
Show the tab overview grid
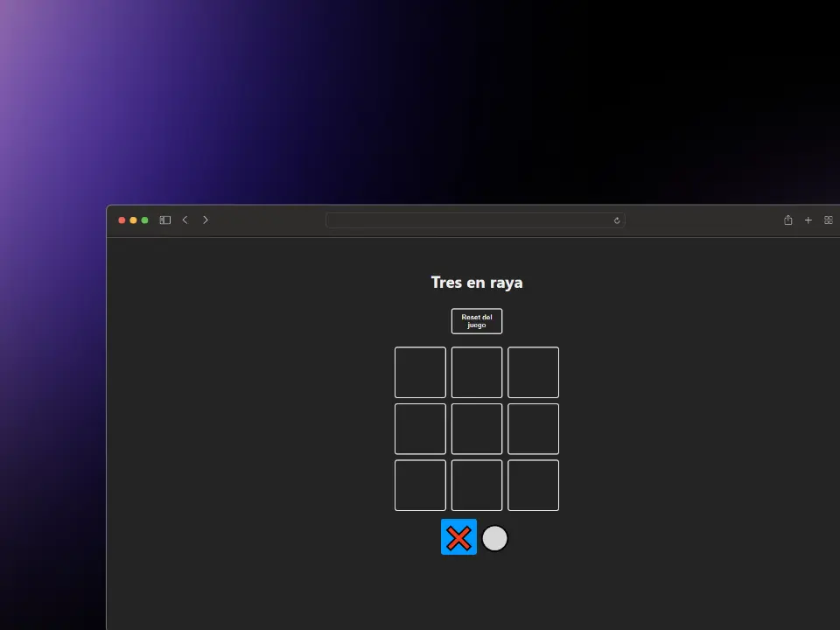point(828,220)
